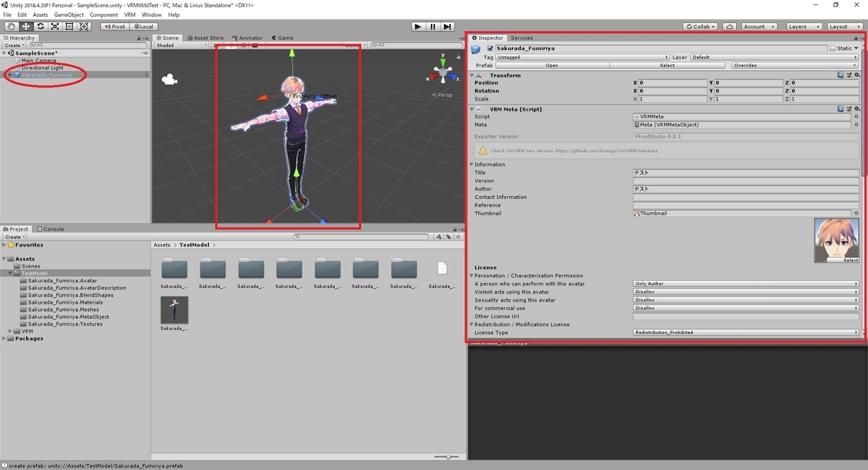Click the Title input field
Image resolution: width=868 pixels, height=470 pixels.
(746, 173)
